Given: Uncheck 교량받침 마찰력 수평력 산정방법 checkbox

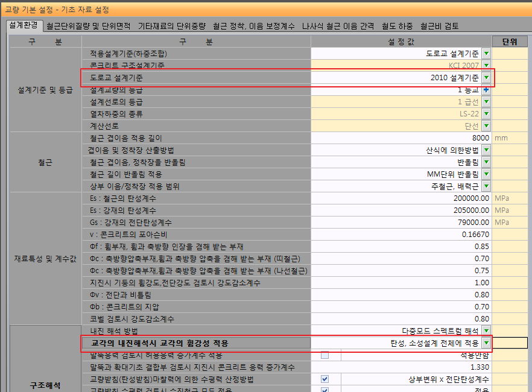Looking at the screenshot, I should pyautogui.click(x=325, y=379).
